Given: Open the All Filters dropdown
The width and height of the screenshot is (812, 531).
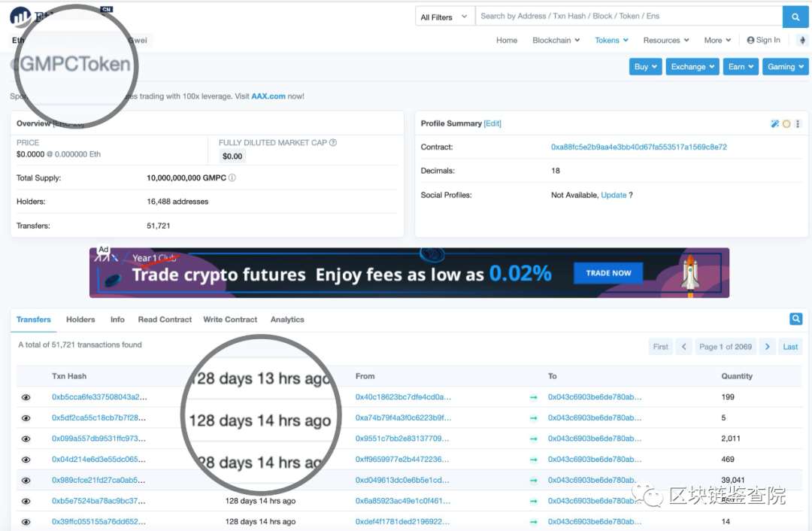Looking at the screenshot, I should 444,17.
